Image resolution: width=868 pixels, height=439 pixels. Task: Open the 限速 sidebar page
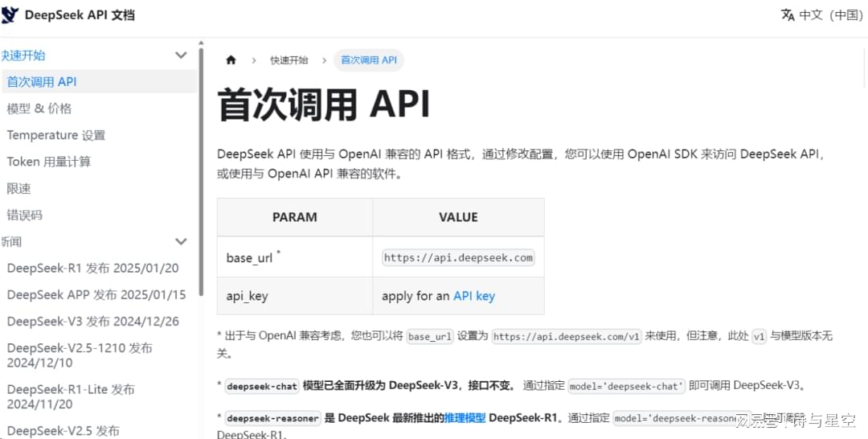point(18,188)
